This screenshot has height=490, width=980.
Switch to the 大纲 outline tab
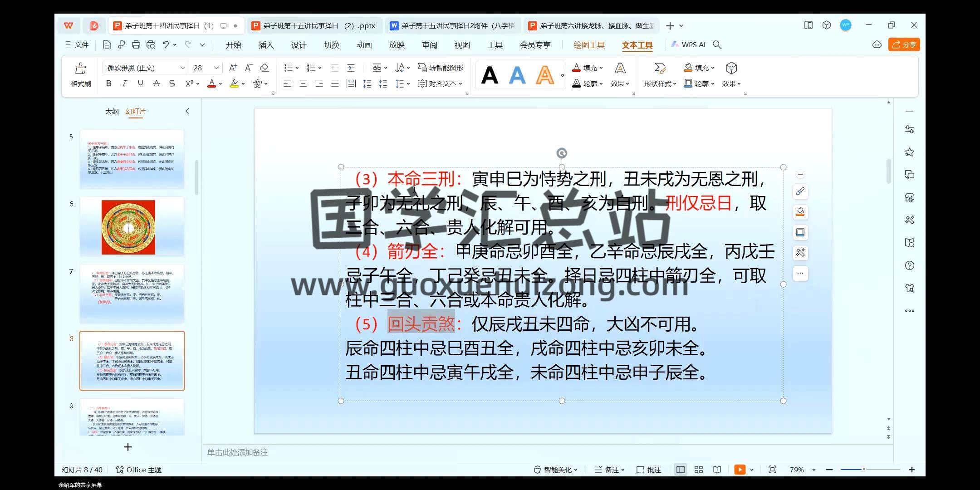click(112, 111)
